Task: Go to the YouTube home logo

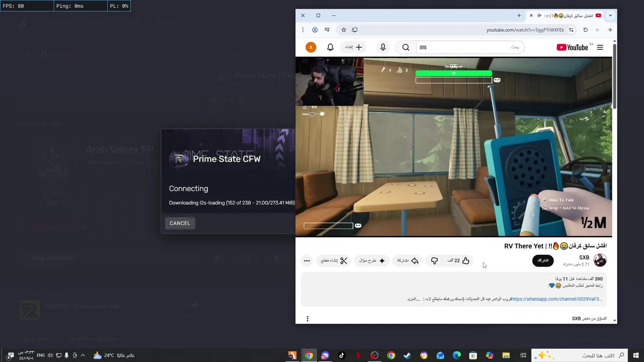Action: pos(573,47)
